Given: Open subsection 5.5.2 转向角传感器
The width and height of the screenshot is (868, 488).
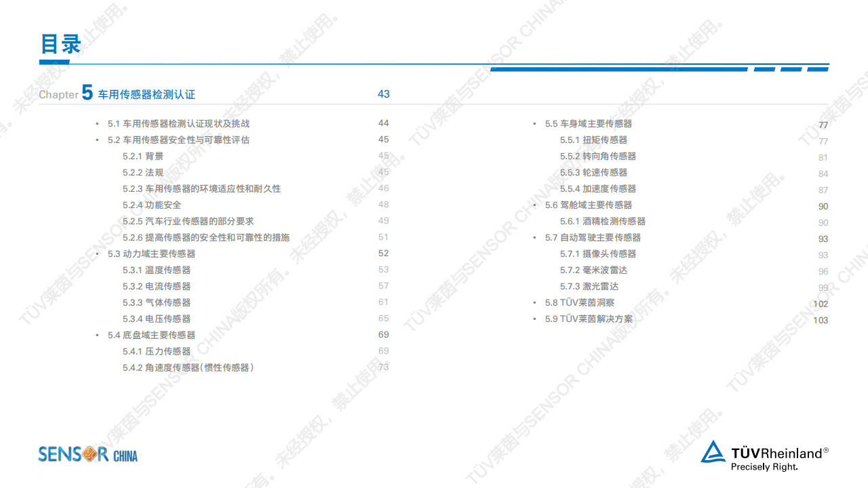Looking at the screenshot, I should point(598,156).
